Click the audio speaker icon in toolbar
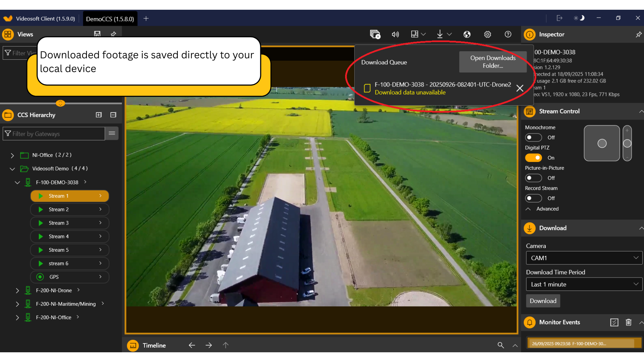 click(395, 34)
